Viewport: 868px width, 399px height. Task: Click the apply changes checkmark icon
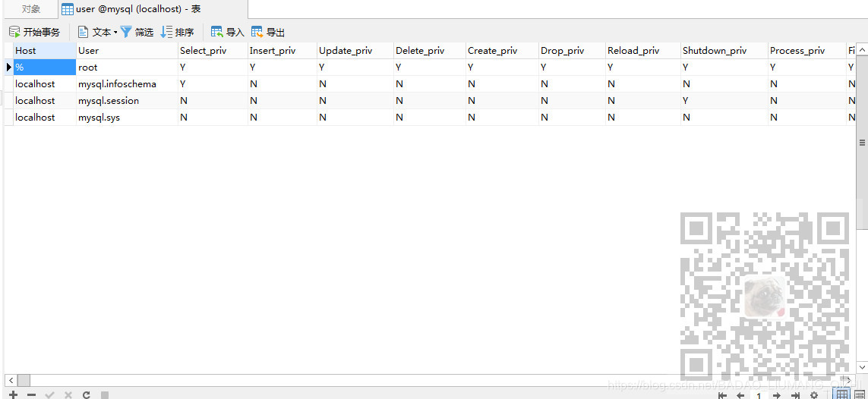point(50,394)
